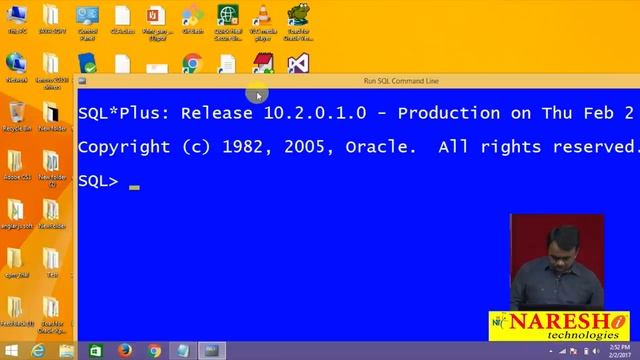Launch Google Chrome from desktop shortcut

point(192,63)
